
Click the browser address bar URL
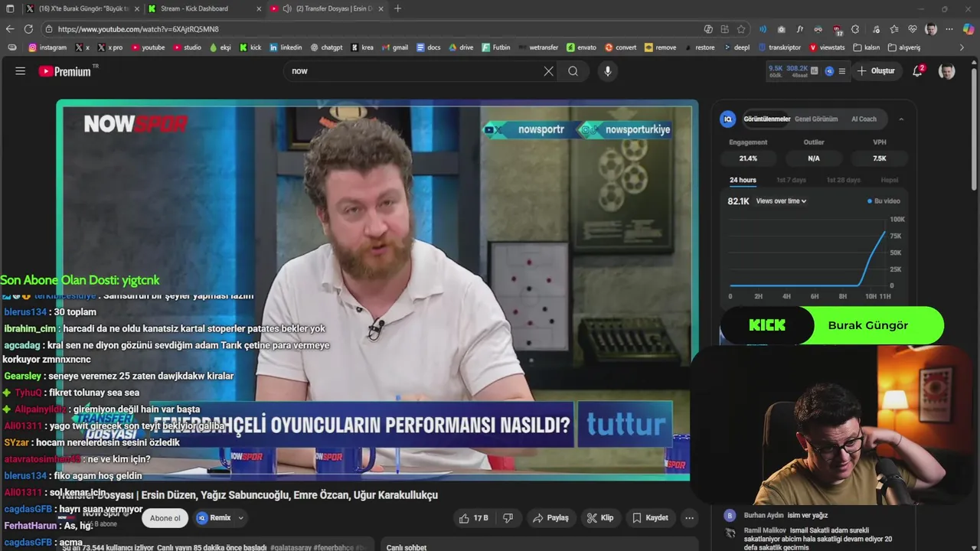pos(139,29)
